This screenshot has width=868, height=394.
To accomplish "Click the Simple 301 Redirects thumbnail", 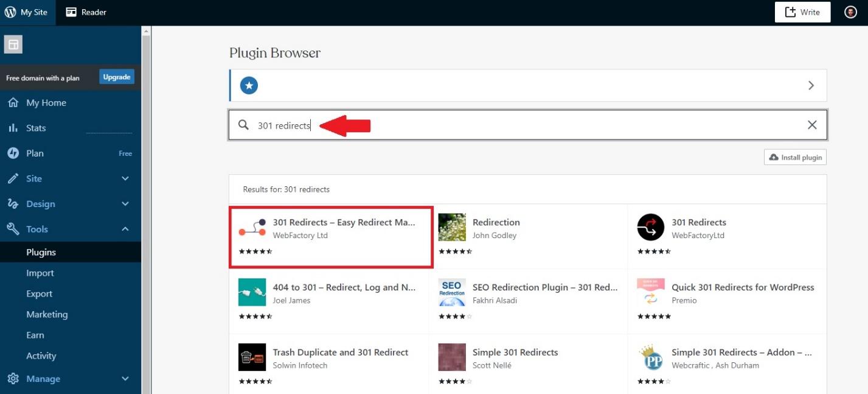I will [452, 357].
